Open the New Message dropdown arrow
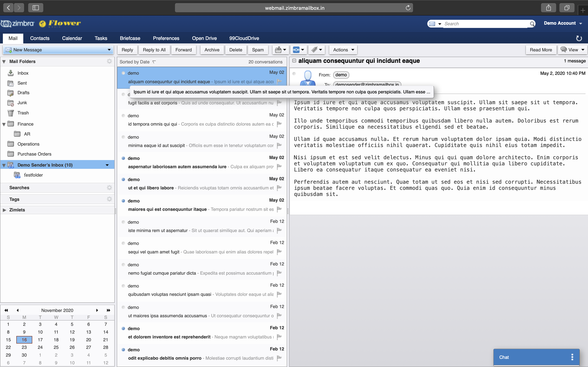588x367 pixels. (x=109, y=50)
